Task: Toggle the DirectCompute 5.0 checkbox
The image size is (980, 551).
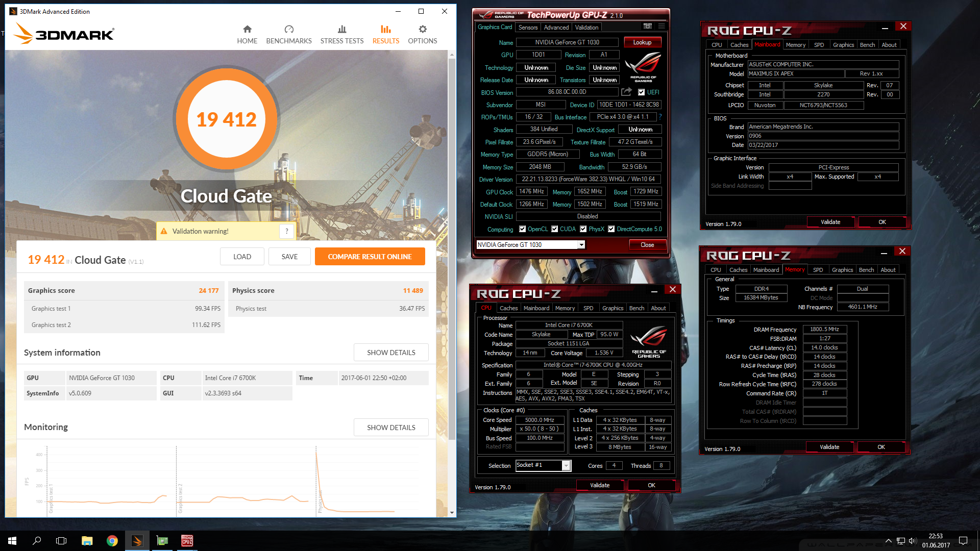Action: pyautogui.click(x=611, y=229)
